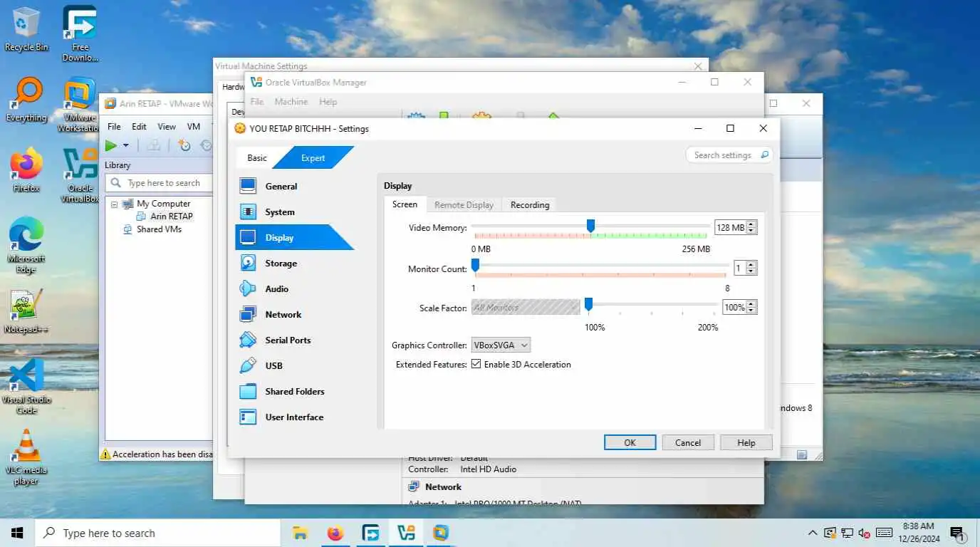
Task: Click the VMware take snapshot toolbar icon
Action: click(x=184, y=145)
